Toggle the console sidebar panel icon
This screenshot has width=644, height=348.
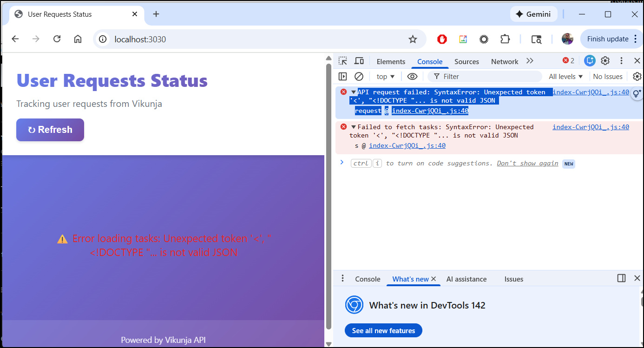[x=343, y=77]
